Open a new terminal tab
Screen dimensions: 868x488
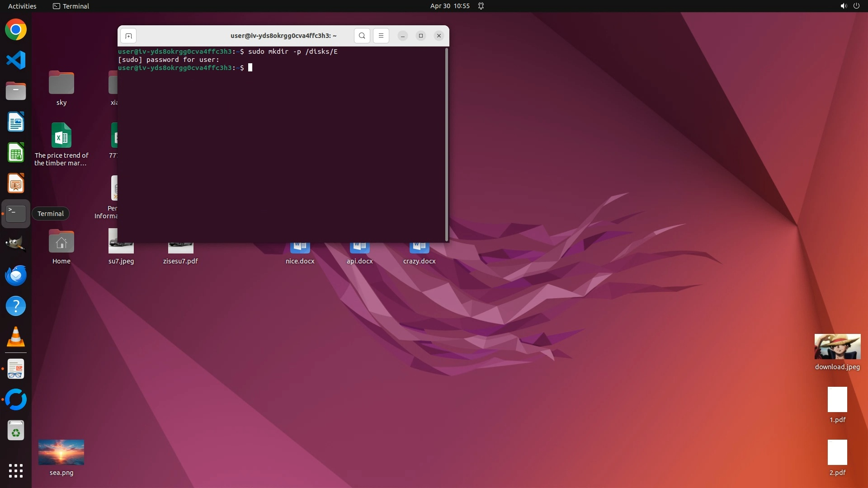[128, 36]
